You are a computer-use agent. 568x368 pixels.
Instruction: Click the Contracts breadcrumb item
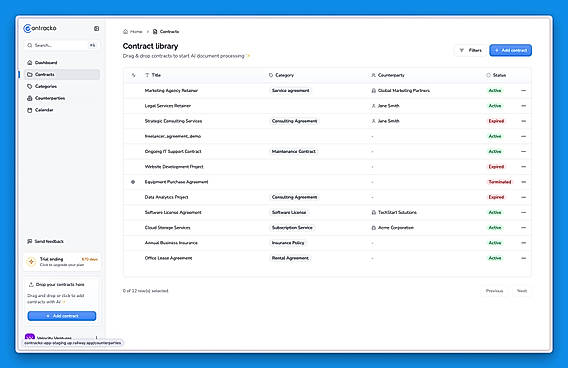(166, 32)
